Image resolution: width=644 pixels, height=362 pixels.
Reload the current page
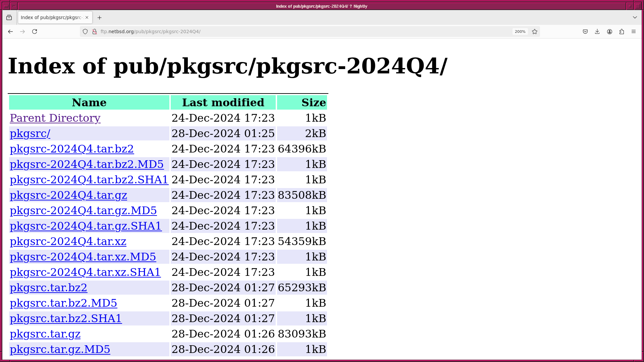[x=35, y=32]
